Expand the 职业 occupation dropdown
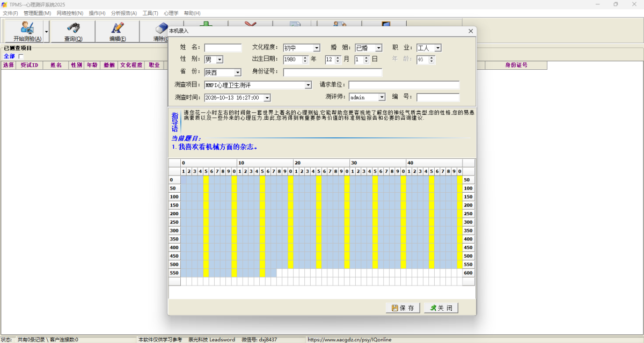The width and height of the screenshot is (644, 343). pyautogui.click(x=438, y=48)
